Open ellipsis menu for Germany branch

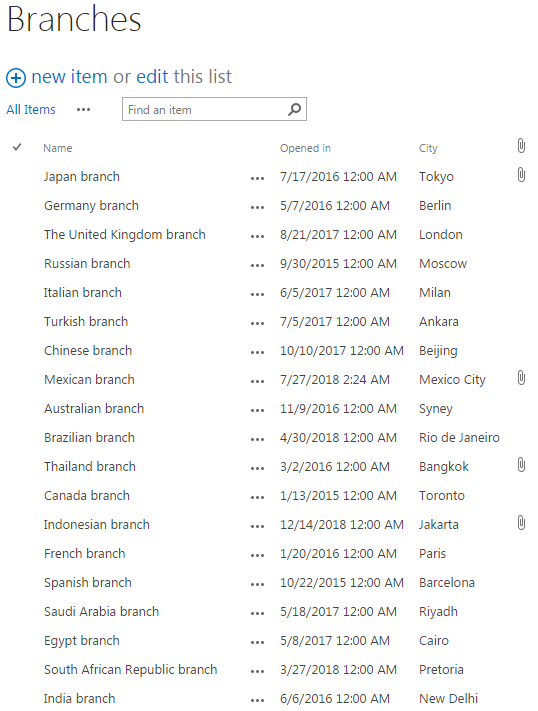coord(257,208)
